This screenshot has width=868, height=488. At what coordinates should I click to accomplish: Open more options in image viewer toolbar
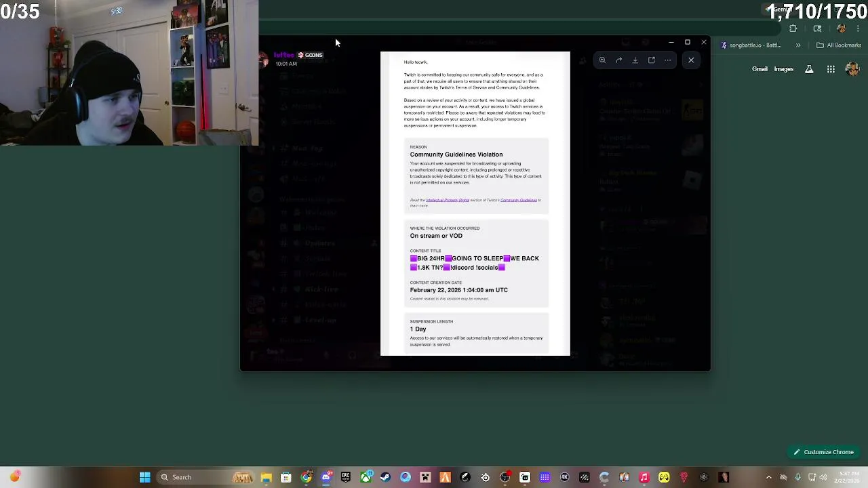[x=668, y=60]
